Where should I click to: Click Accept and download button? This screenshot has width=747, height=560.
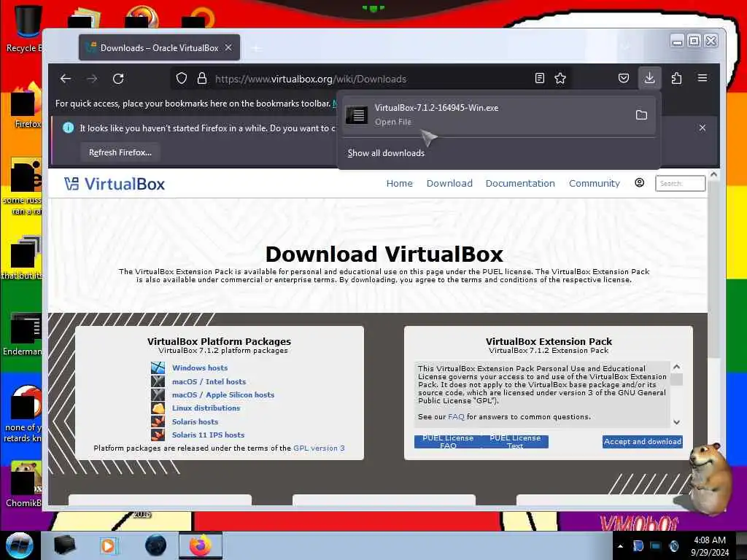pyautogui.click(x=642, y=441)
